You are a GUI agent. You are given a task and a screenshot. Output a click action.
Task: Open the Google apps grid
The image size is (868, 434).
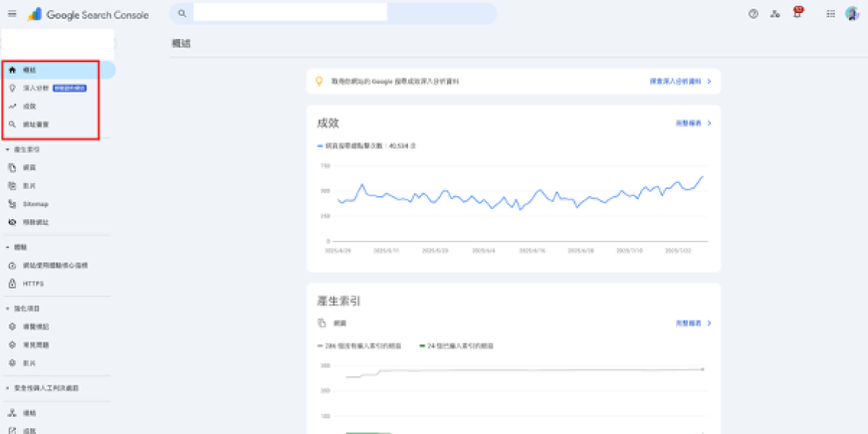(x=830, y=14)
